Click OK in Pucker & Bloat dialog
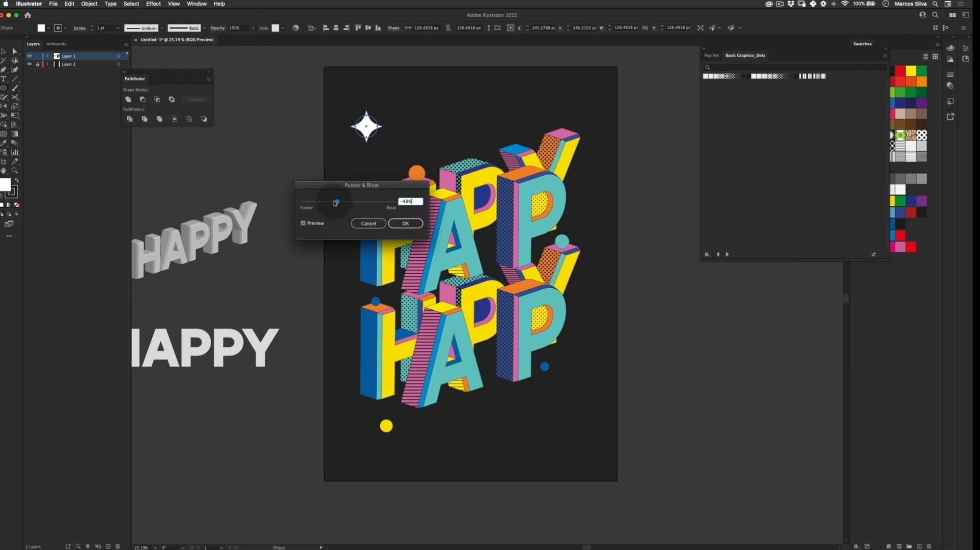Image resolution: width=980 pixels, height=550 pixels. (406, 224)
